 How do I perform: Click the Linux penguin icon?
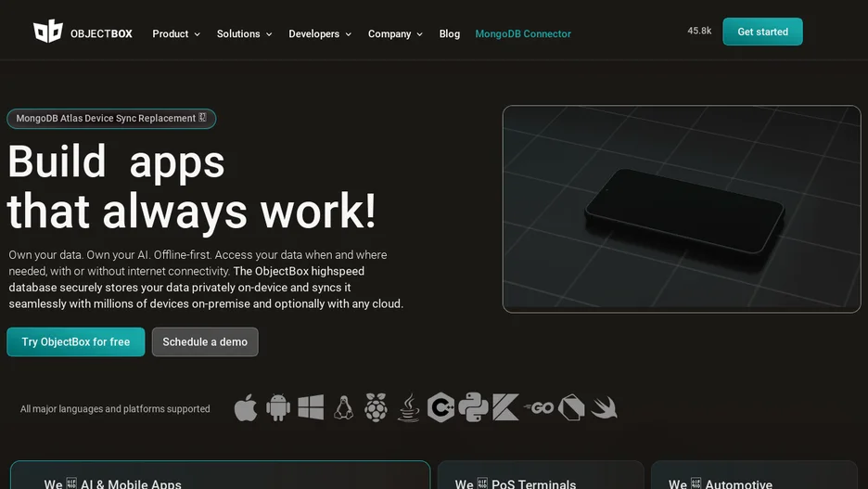tap(343, 408)
